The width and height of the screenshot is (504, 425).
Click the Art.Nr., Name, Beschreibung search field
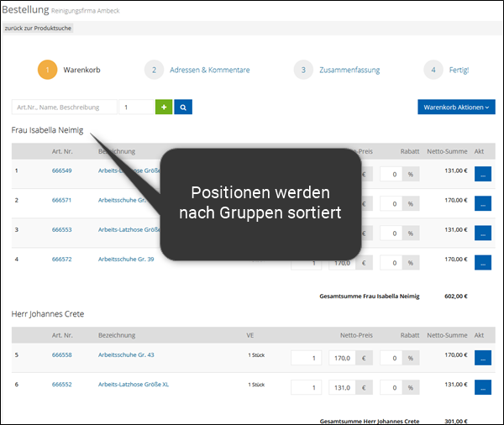click(x=65, y=108)
